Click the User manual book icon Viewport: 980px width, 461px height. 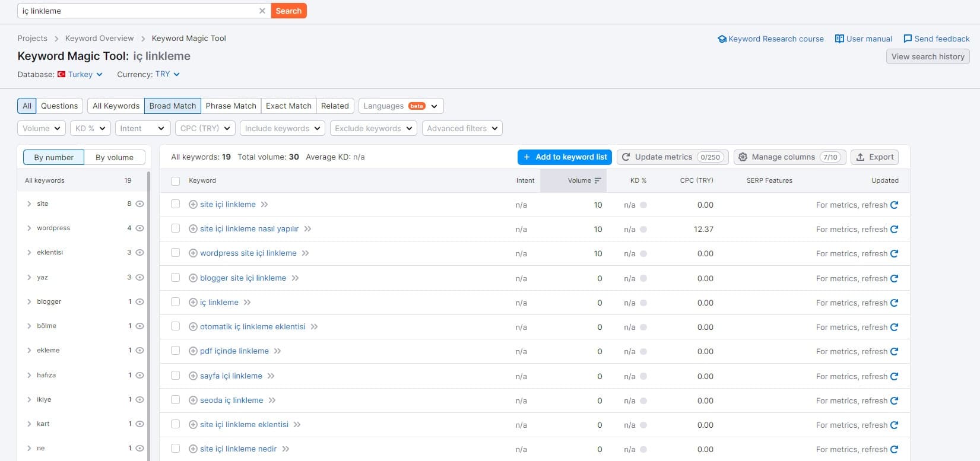(839, 39)
